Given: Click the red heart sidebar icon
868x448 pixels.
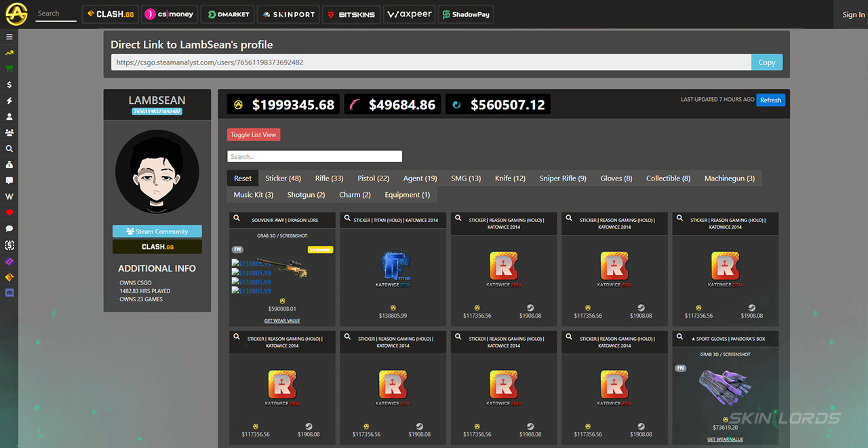Looking at the screenshot, I should point(9,212).
